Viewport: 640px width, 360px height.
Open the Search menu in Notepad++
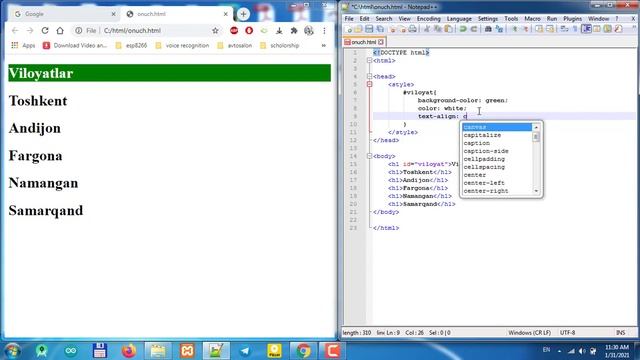[384, 19]
